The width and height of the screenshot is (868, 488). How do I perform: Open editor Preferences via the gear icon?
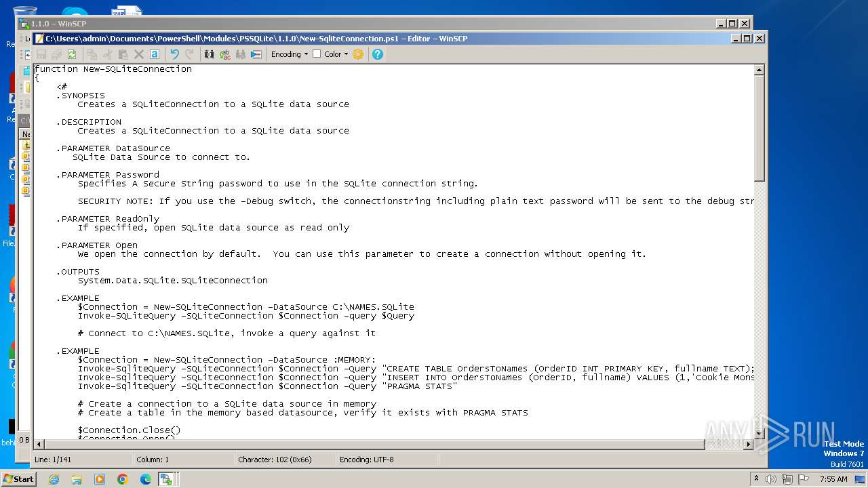[x=358, y=54]
